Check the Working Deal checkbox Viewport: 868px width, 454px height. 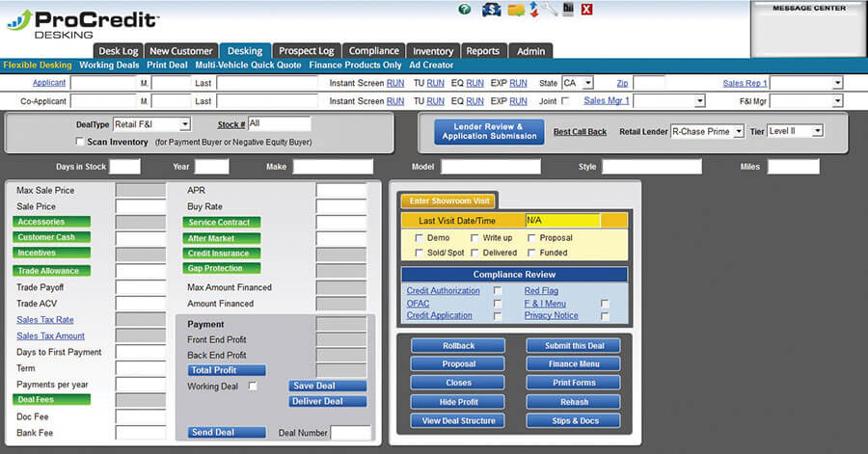253,386
